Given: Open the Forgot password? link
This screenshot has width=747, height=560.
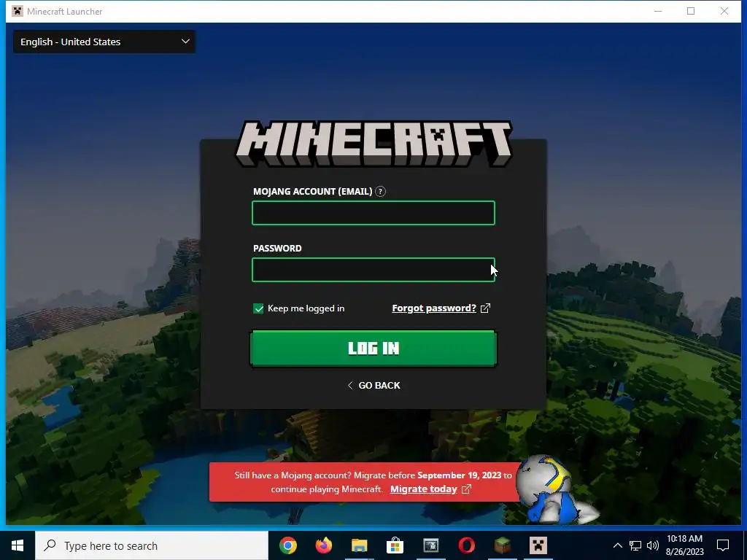Looking at the screenshot, I should tap(434, 308).
